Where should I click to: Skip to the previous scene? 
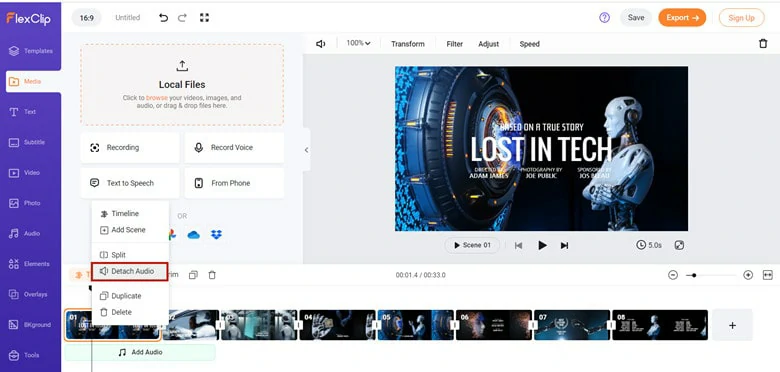coord(518,245)
